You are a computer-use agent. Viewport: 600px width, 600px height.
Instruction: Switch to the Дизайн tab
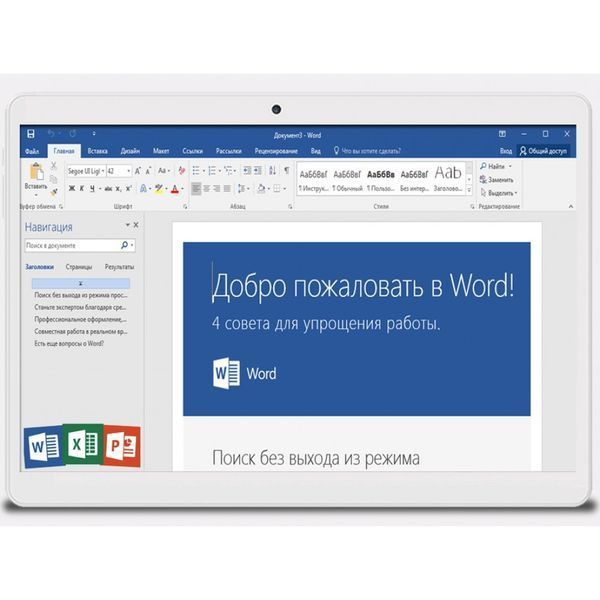click(x=130, y=151)
